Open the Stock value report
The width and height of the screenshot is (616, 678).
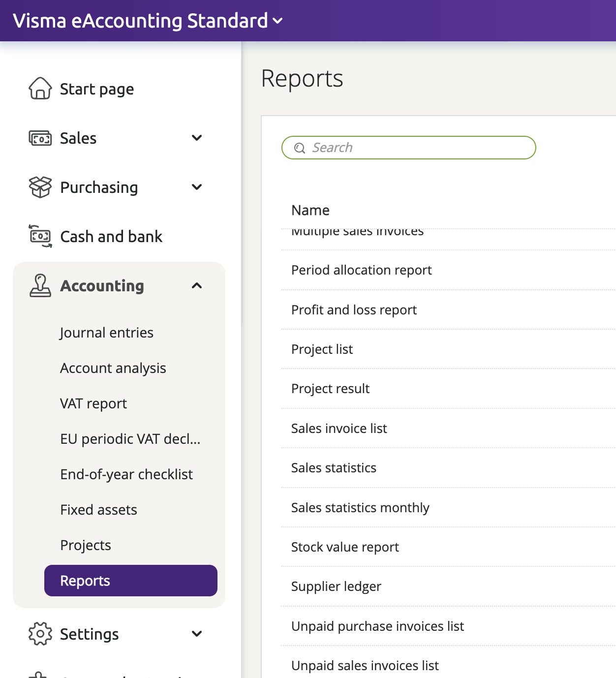(345, 547)
